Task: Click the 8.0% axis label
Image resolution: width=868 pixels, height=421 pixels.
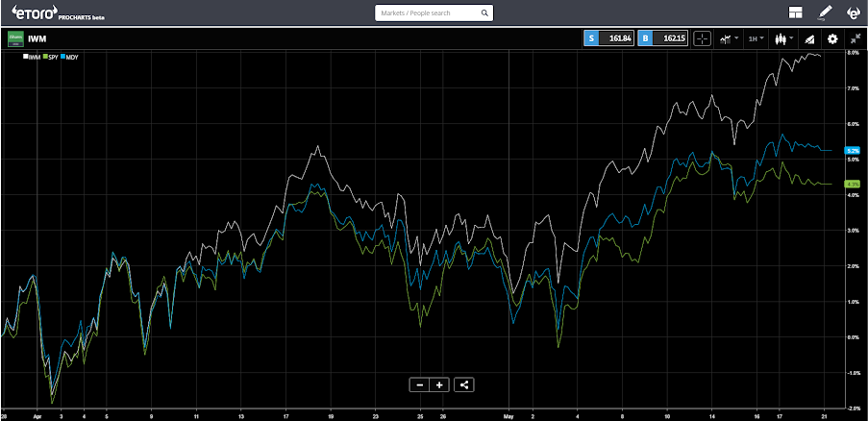Action: tap(853, 53)
